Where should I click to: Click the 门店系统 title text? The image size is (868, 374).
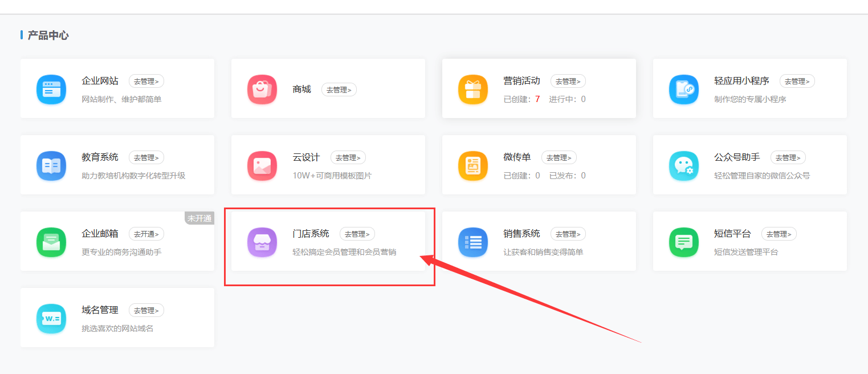(311, 234)
